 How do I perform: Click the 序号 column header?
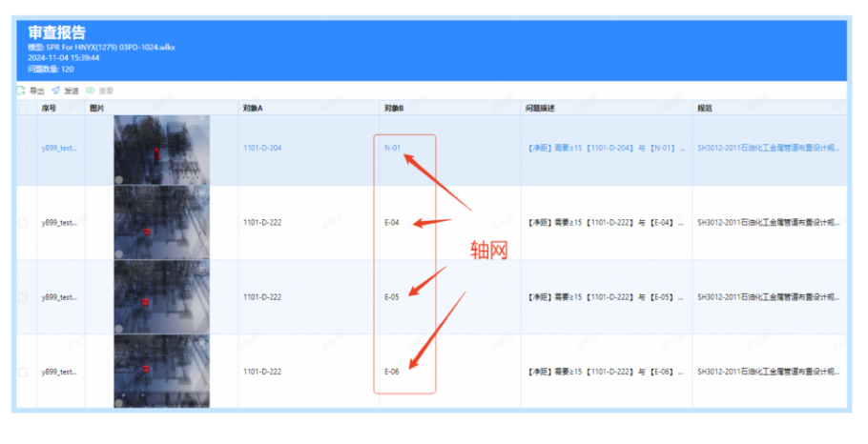tap(49, 109)
